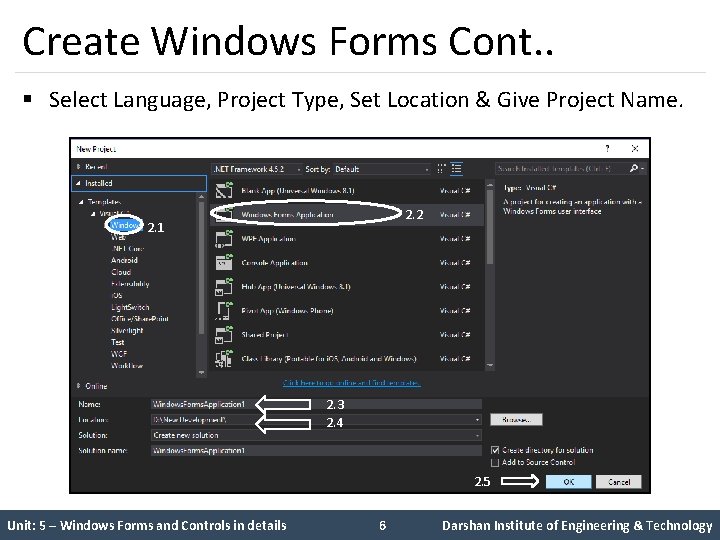Select Windows Forms Application template
Image resolution: width=720 pixels, height=540 pixels.
[347, 214]
